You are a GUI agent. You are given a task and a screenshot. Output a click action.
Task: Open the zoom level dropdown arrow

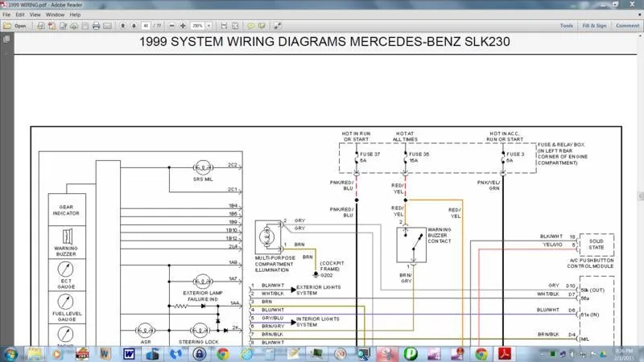(x=209, y=26)
